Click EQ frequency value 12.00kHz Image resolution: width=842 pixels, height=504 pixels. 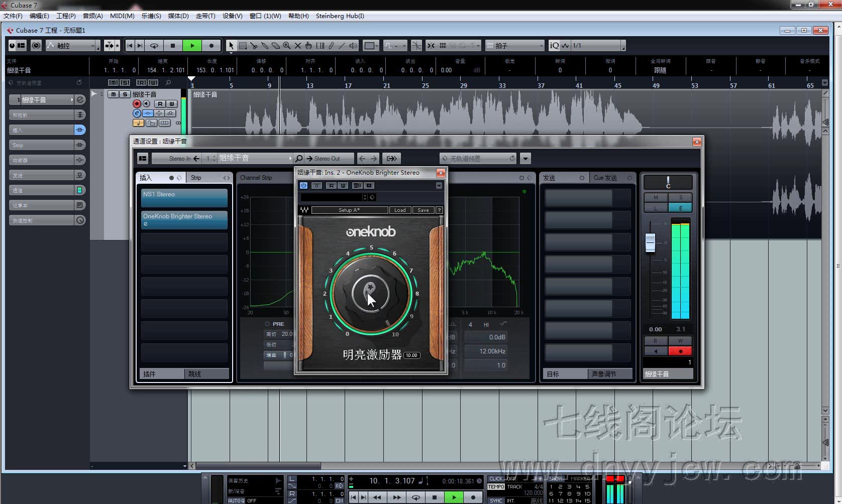tap(485, 351)
